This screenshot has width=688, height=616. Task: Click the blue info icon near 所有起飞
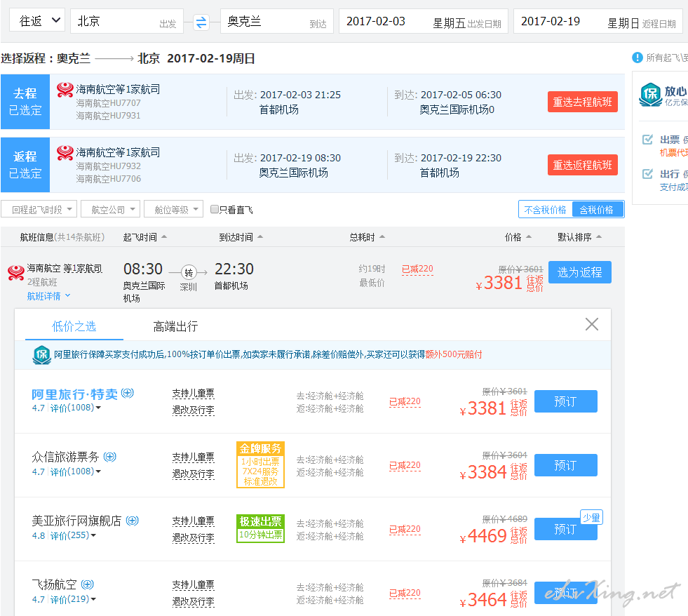637,58
